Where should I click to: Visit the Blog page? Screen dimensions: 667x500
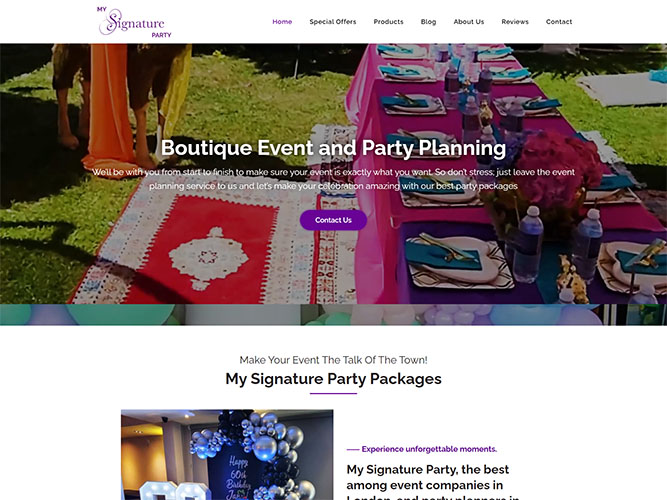(x=428, y=22)
